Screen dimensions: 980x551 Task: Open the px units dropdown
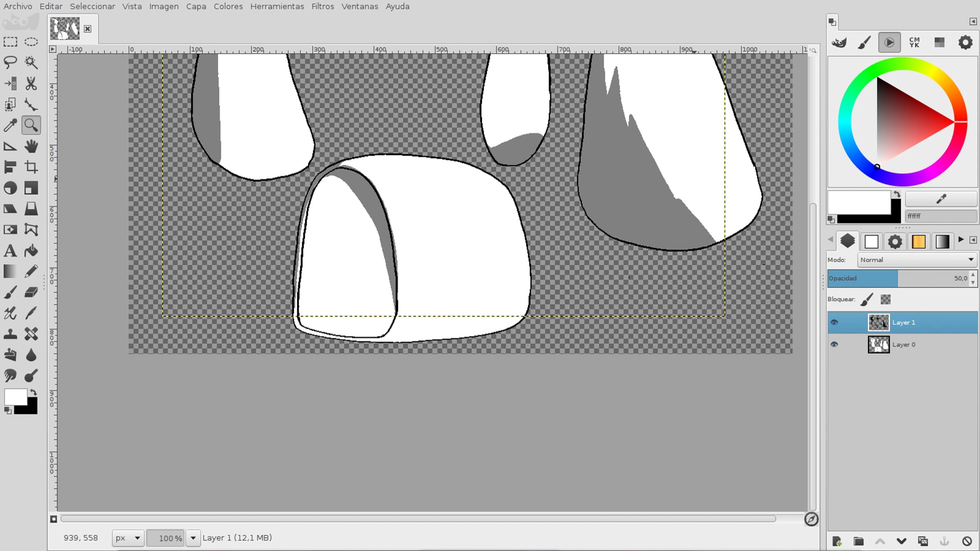(128, 538)
